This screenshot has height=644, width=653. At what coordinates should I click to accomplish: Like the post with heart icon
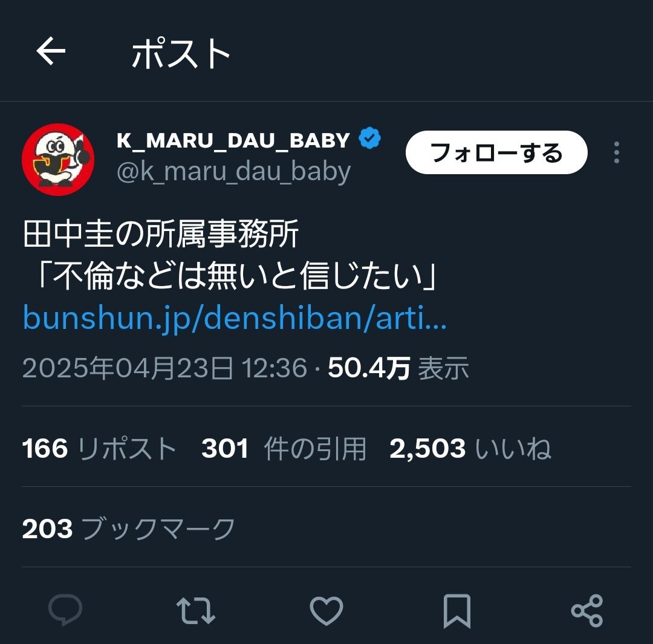(326, 611)
